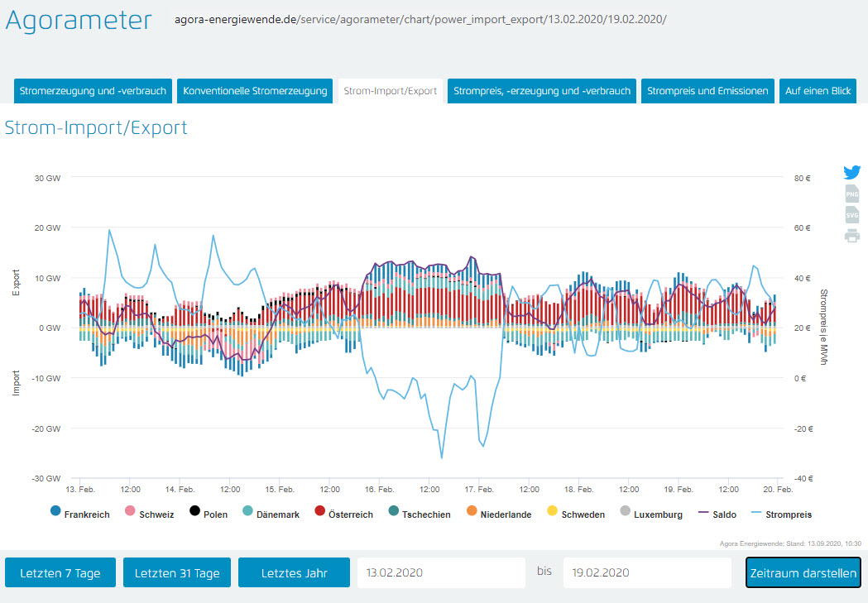The width and height of the screenshot is (868, 603).
Task: Toggle the Saldo line in legend
Action: pos(716,514)
